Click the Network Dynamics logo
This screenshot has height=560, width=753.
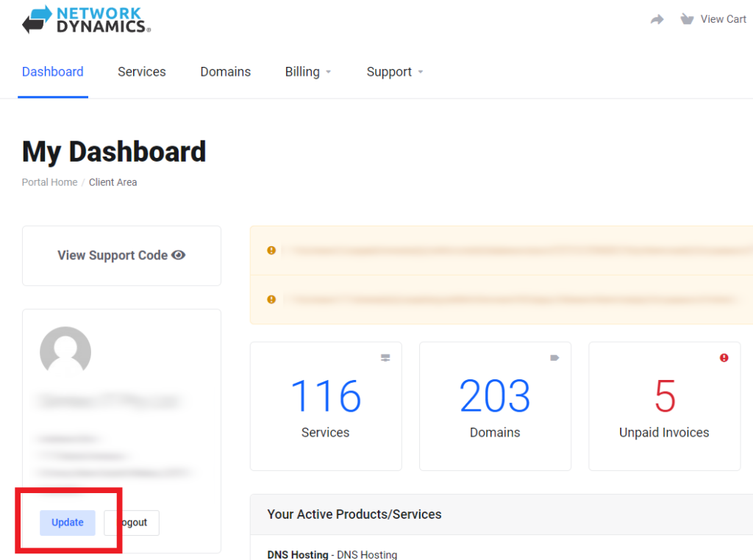86,19
